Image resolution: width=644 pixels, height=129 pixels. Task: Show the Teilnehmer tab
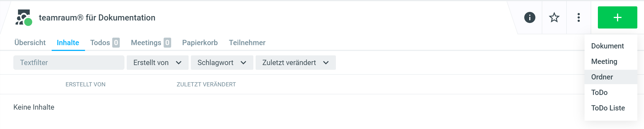click(247, 43)
